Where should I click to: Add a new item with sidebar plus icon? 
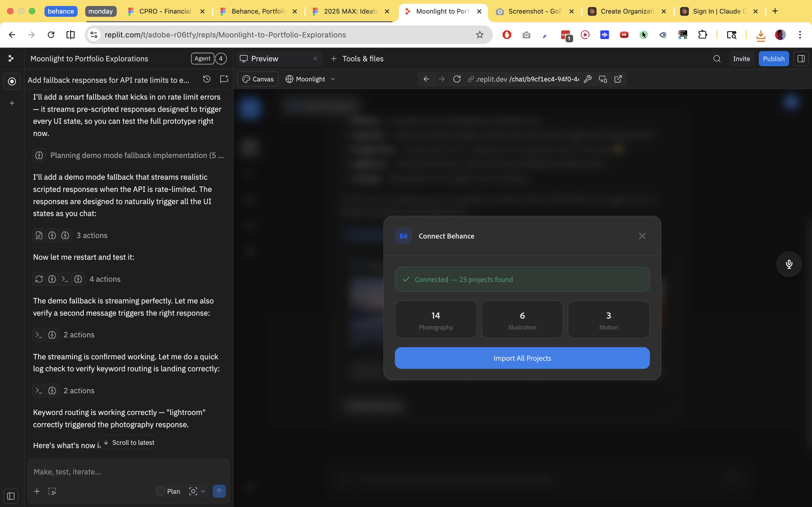[x=12, y=103]
